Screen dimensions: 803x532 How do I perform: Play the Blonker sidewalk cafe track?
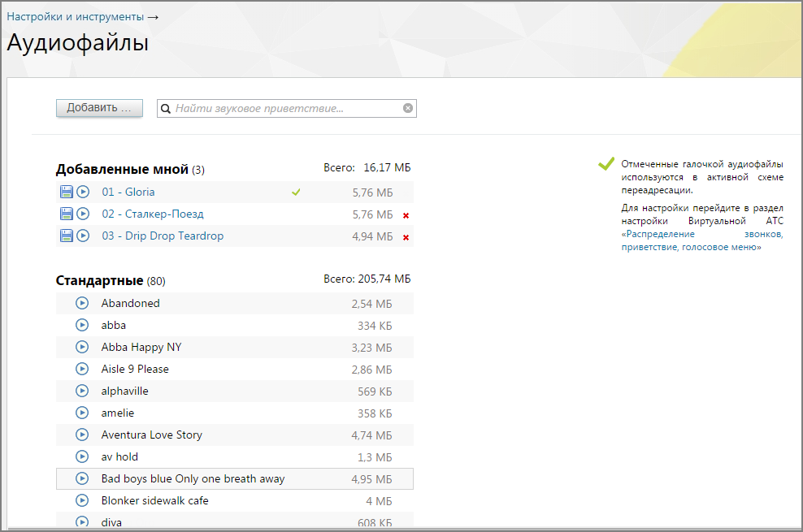[82, 501]
